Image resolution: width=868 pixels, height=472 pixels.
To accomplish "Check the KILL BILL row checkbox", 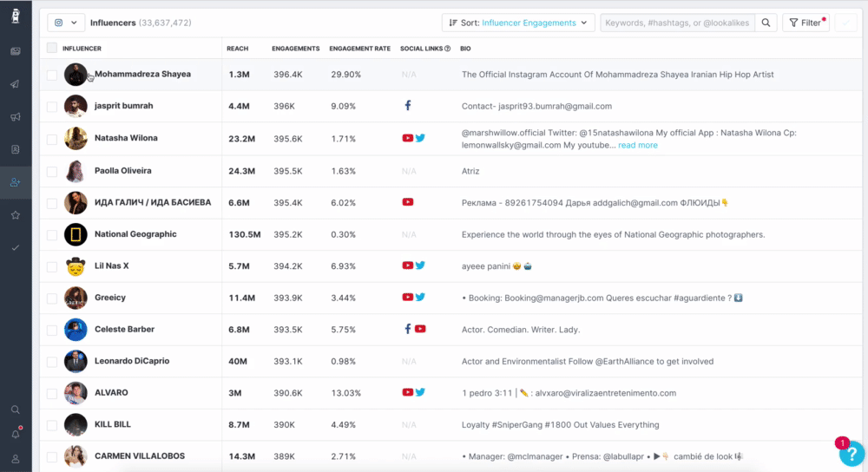I will tap(52, 425).
